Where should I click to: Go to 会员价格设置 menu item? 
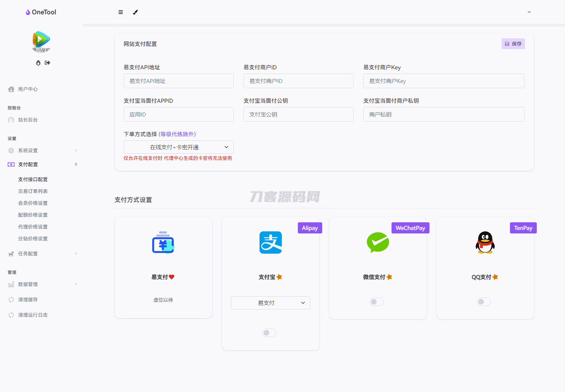point(33,203)
